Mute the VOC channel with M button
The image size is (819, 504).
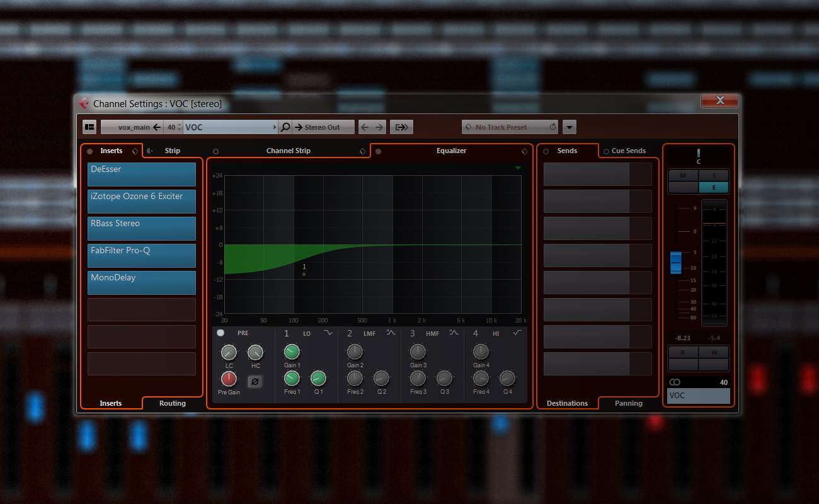pyautogui.click(x=683, y=175)
